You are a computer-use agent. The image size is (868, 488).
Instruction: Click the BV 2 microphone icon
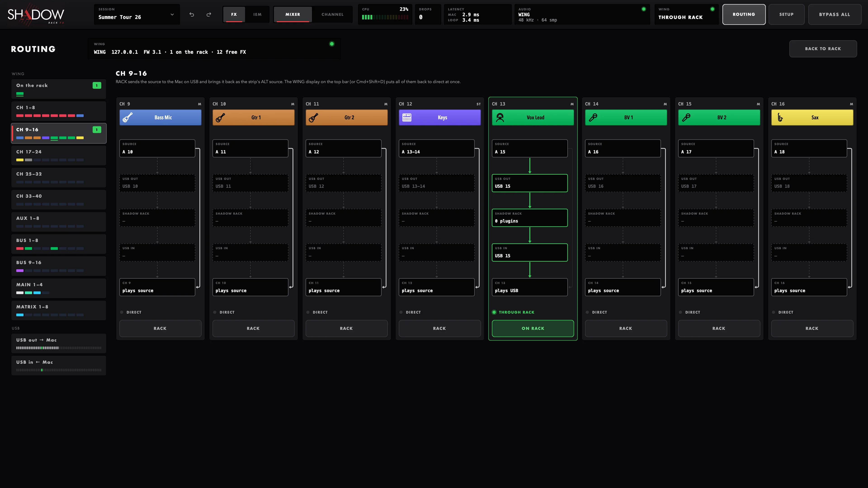coord(686,117)
